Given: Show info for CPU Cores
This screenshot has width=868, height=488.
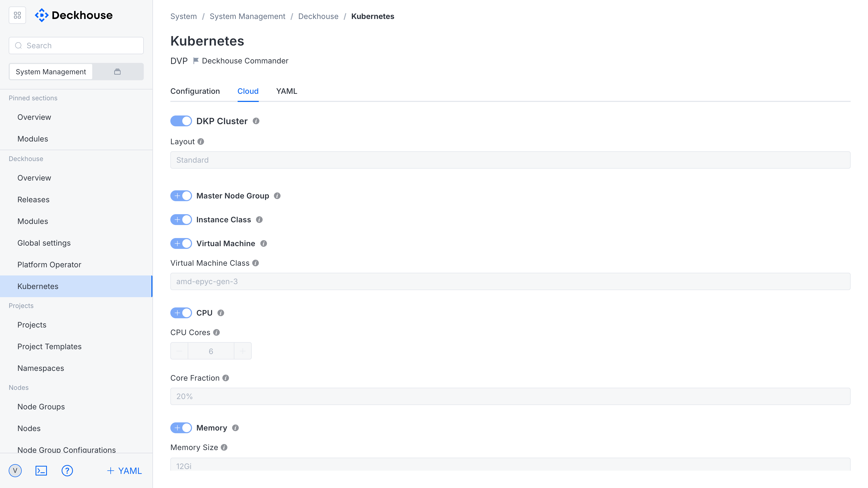Looking at the screenshot, I should (217, 332).
